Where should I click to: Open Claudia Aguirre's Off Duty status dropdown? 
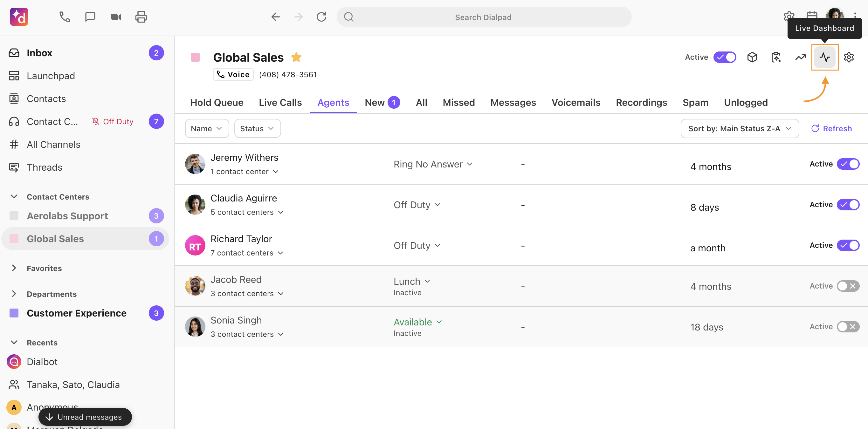(417, 205)
